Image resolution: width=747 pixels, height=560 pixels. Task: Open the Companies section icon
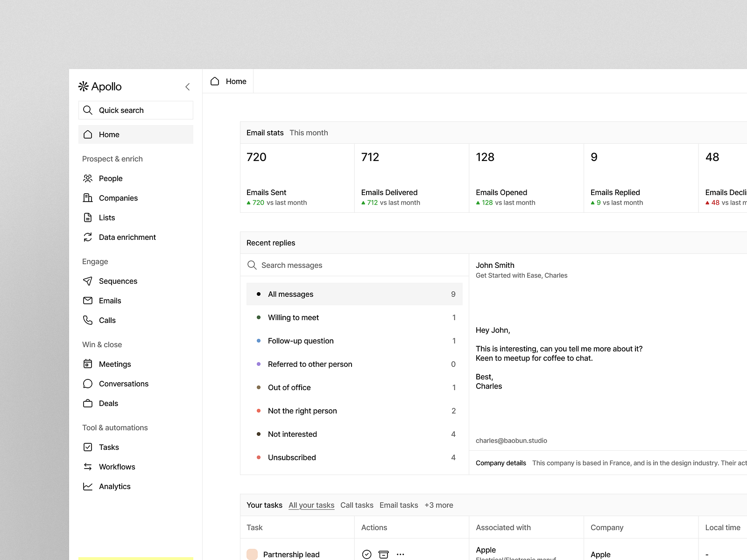(88, 198)
